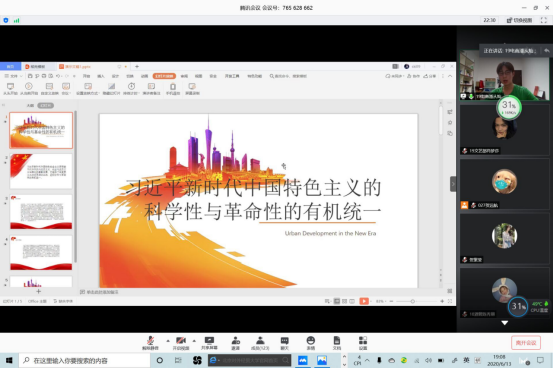Image resolution: width=553 pixels, height=369 pixels.
Task: Click the share screen icon
Action: tap(209, 343)
